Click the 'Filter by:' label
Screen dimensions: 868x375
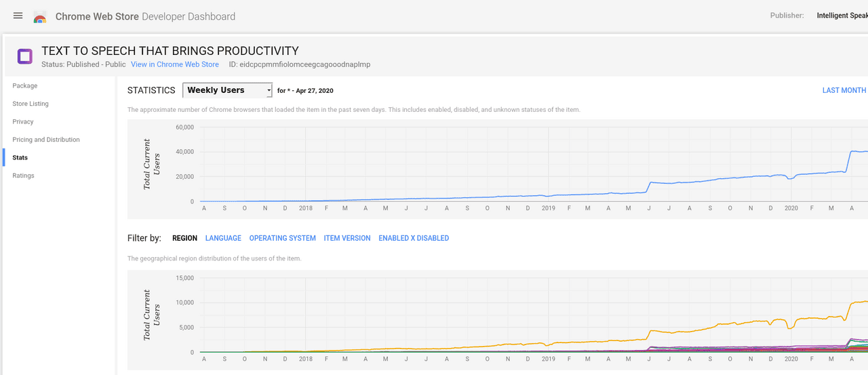(144, 238)
